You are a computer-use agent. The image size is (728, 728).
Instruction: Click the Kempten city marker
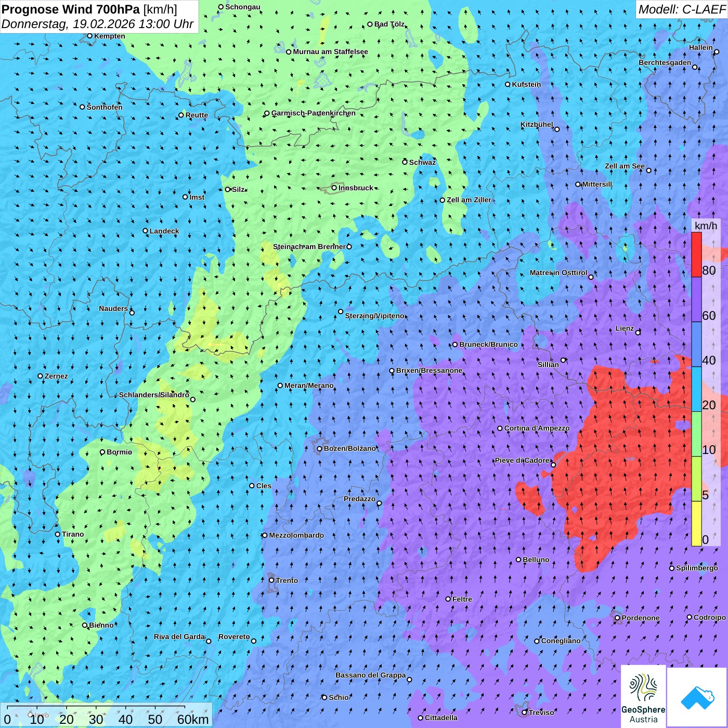pyautogui.click(x=89, y=36)
